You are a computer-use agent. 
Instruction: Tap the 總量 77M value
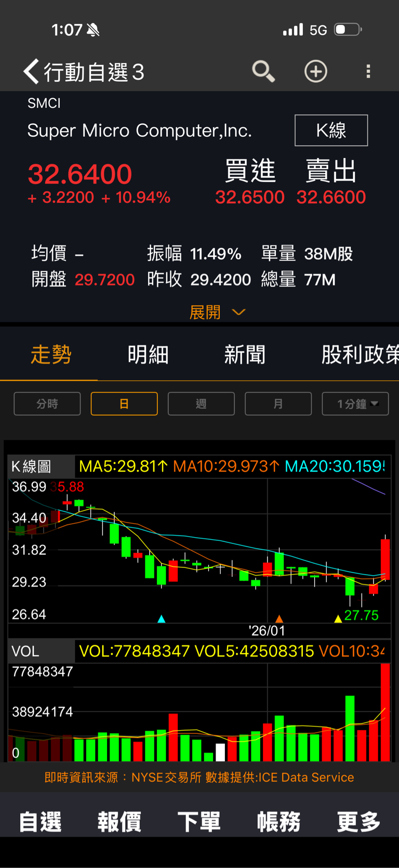[x=320, y=280]
